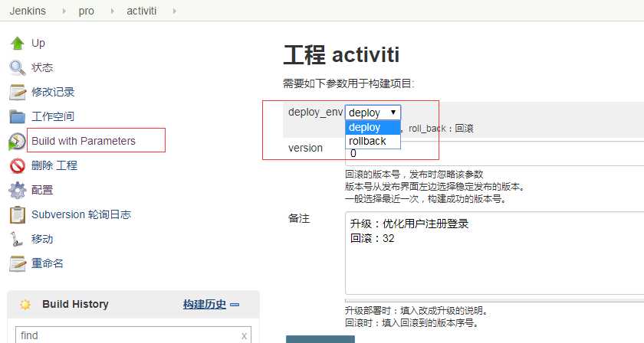
Task: Open Build with Parameters link
Action: 84,141
